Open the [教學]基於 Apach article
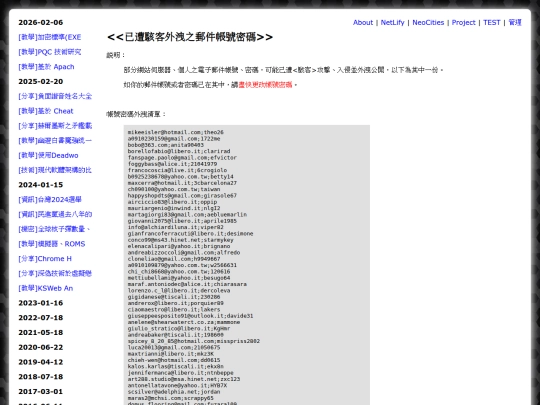This screenshot has width=540, height=405. click(x=46, y=67)
